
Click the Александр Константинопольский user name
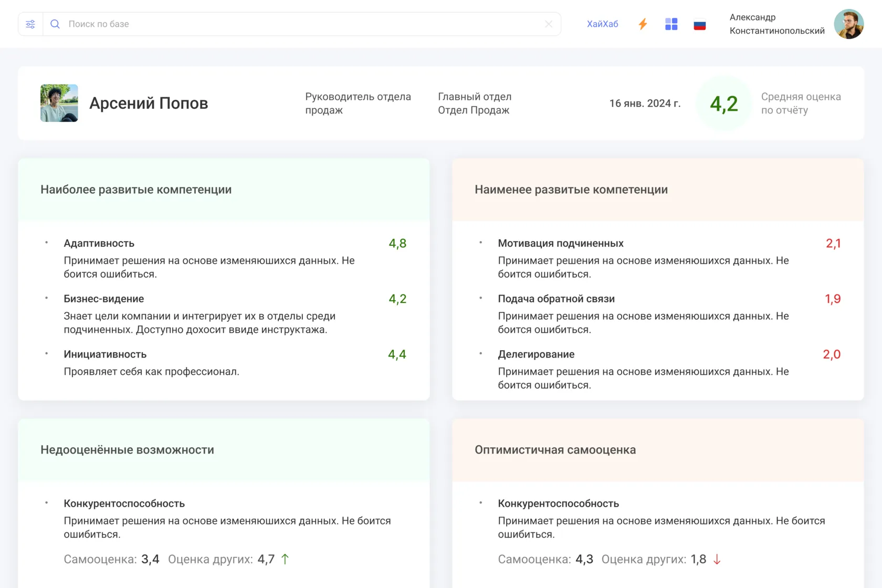pyautogui.click(x=776, y=24)
